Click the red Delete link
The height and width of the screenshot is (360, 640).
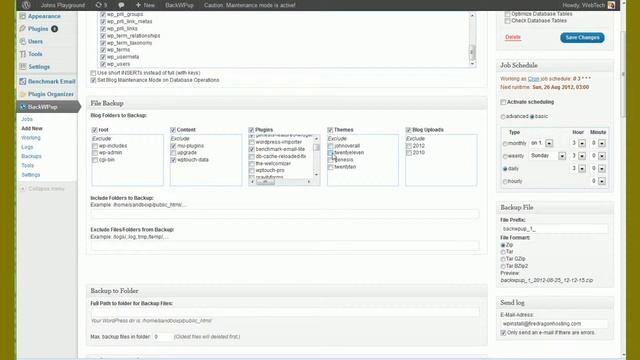(x=513, y=37)
